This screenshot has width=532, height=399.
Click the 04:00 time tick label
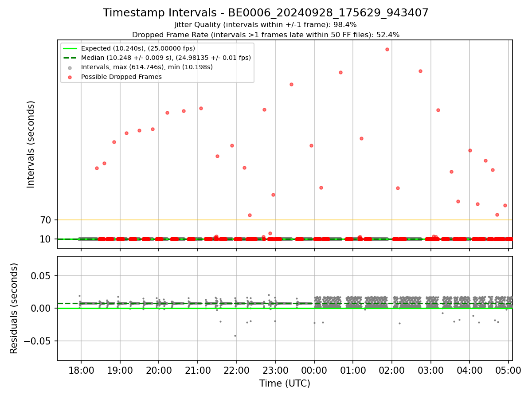(469, 370)
